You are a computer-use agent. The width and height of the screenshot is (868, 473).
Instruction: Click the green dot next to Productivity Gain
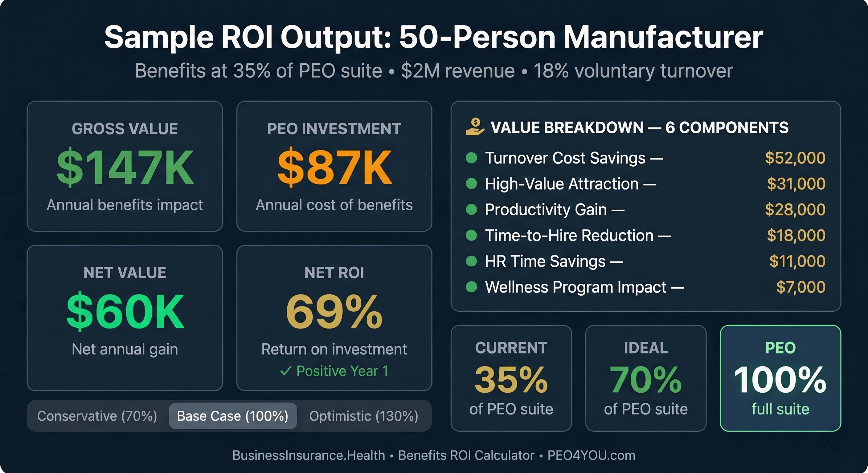(x=471, y=209)
